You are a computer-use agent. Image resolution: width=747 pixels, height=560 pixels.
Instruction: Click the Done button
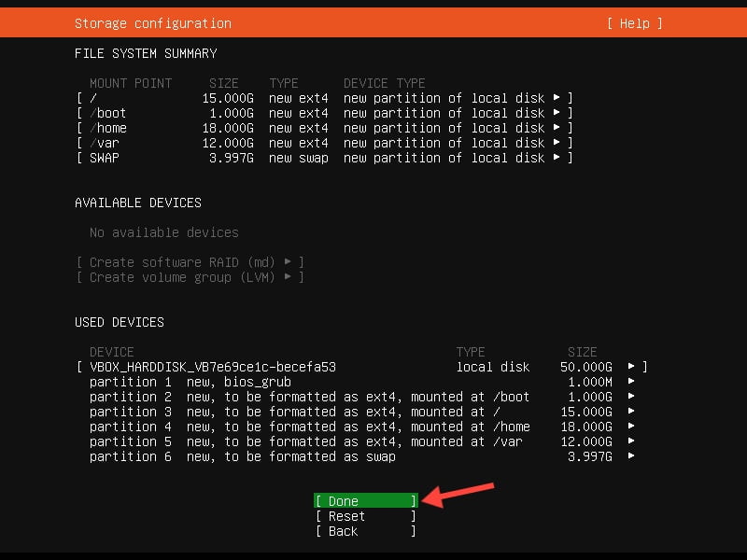tap(365, 501)
